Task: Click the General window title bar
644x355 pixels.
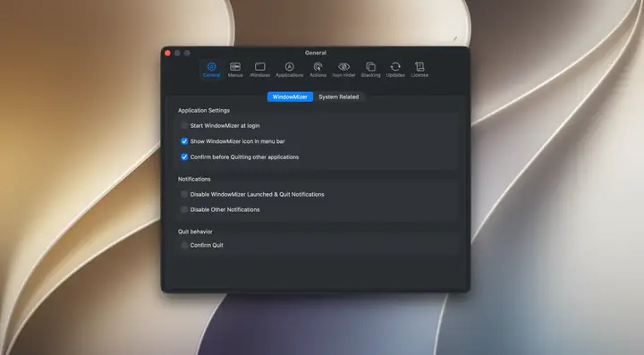Action: pyautogui.click(x=316, y=53)
